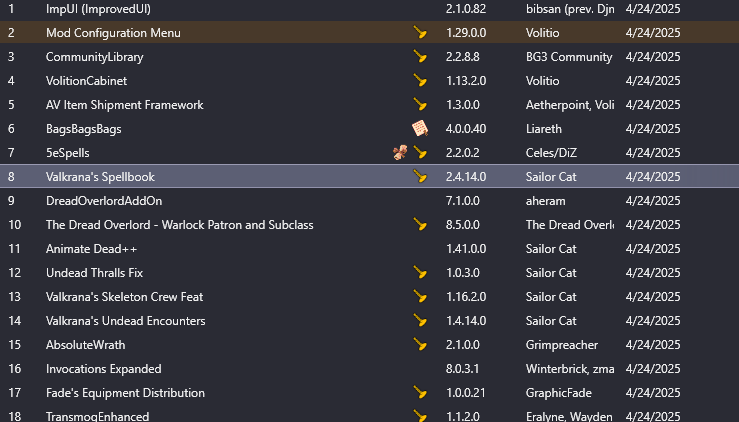The height and width of the screenshot is (422, 739).
Task: Click the TransmogEnhanced mod name
Action: [98, 416]
